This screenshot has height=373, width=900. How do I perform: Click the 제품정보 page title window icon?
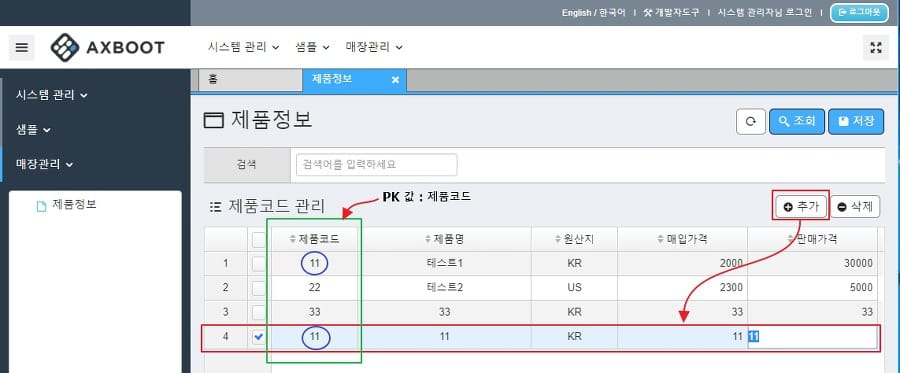(214, 121)
